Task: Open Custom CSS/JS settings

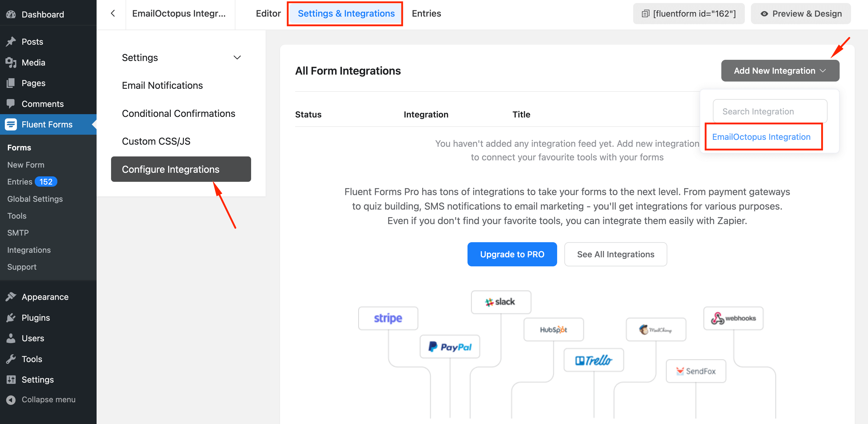Action: click(156, 142)
